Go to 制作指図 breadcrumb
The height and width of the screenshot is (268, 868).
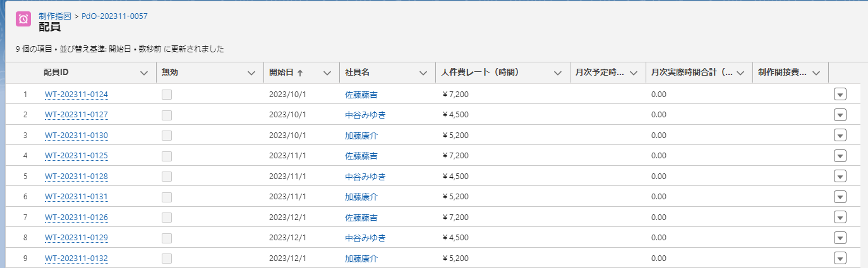click(55, 16)
